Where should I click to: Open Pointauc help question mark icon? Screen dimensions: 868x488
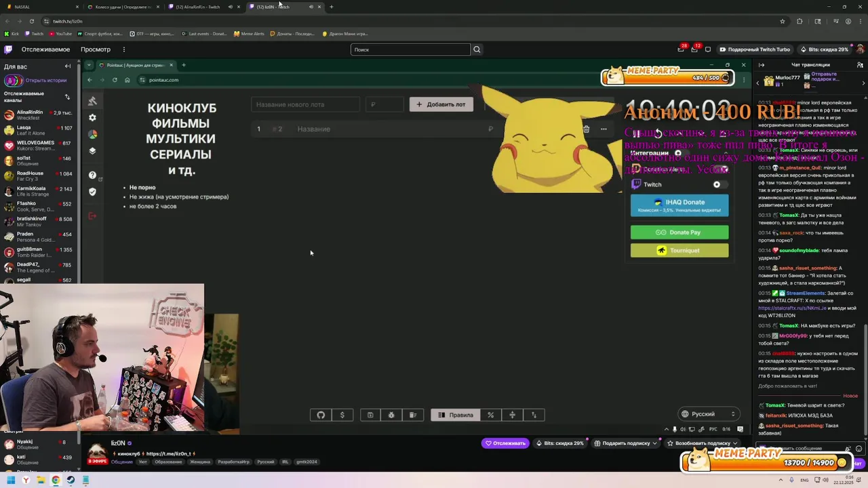click(92, 175)
